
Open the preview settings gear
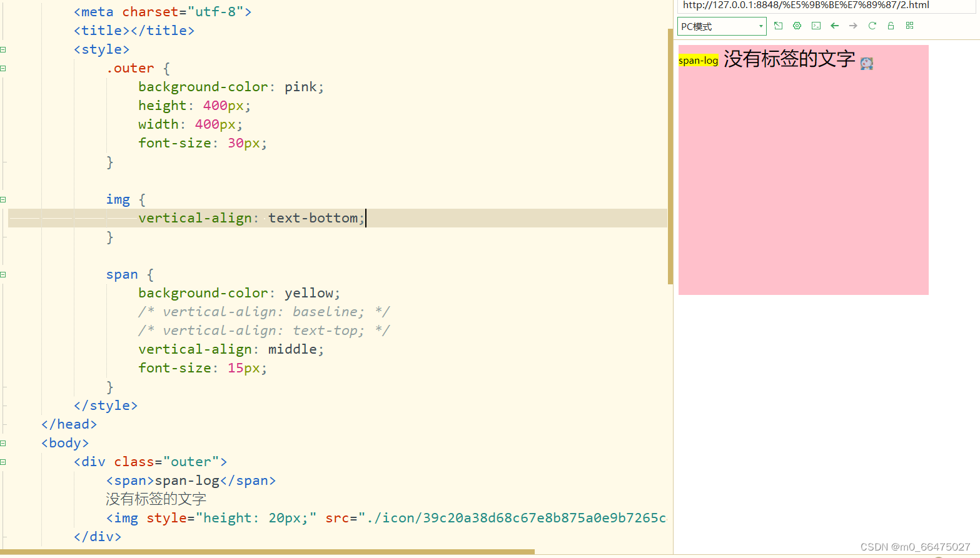(797, 26)
